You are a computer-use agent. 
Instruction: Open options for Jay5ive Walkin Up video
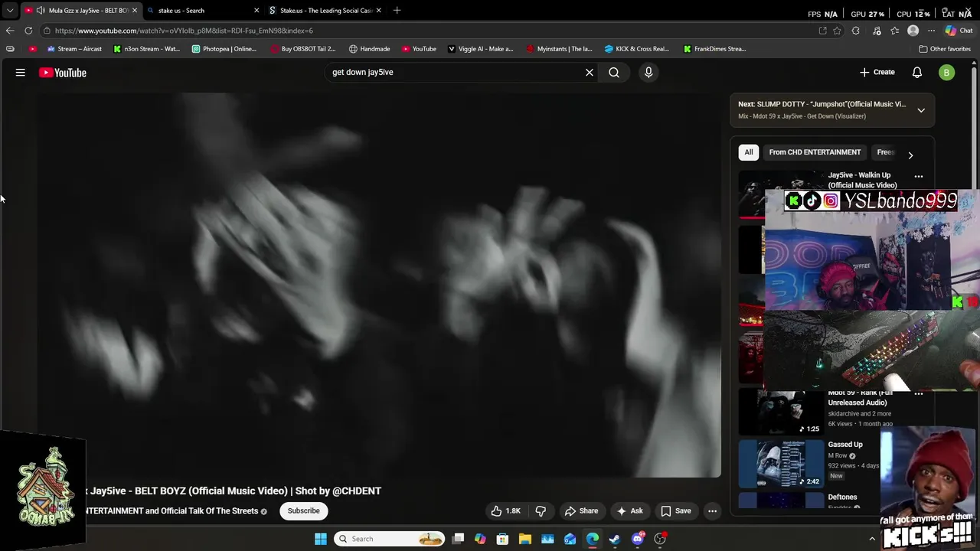[x=919, y=176]
